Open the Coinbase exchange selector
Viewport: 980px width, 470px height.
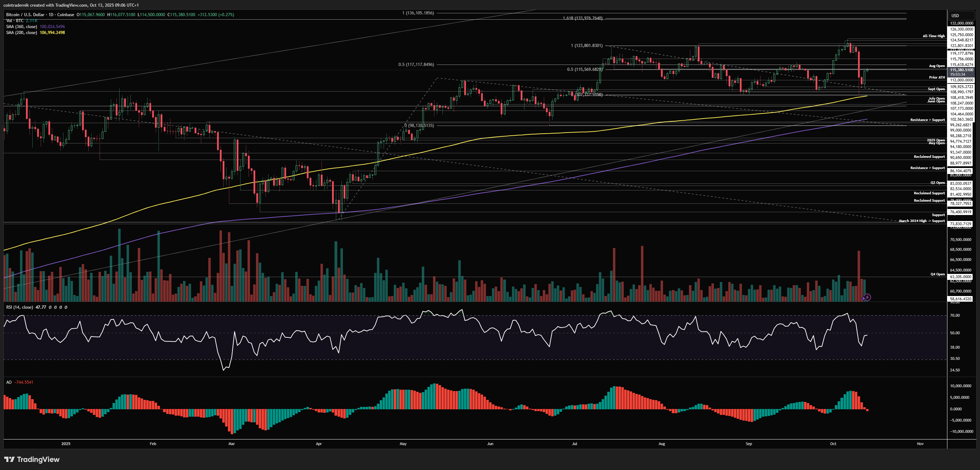pos(66,14)
